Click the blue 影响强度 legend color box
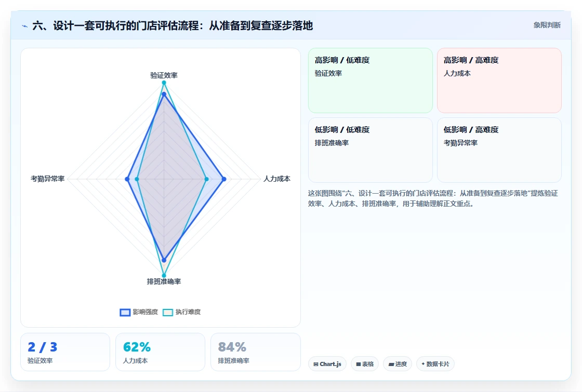 click(x=125, y=312)
